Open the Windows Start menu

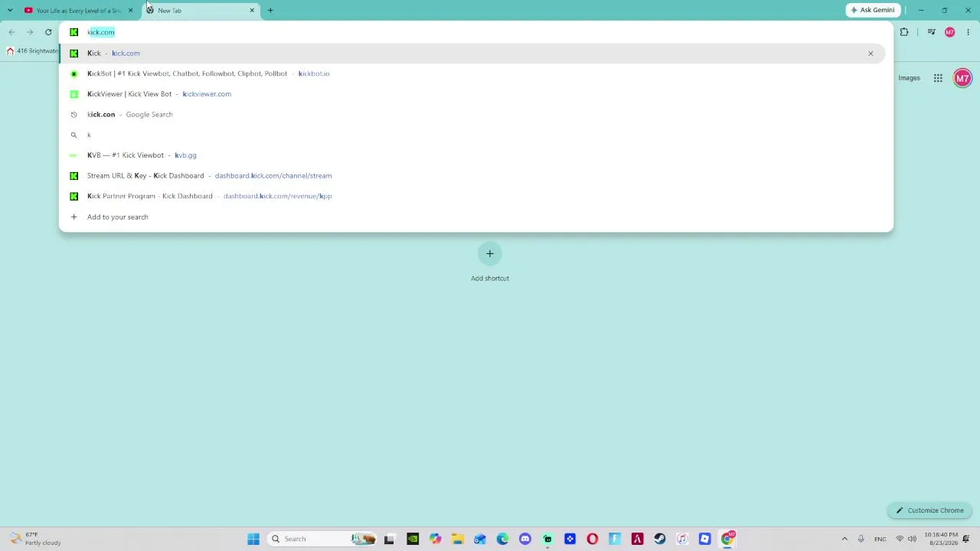[x=253, y=539]
